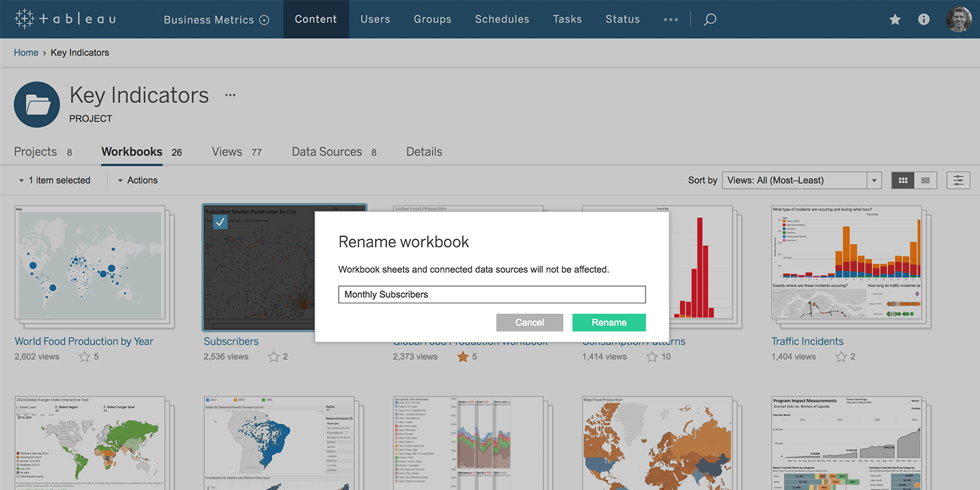Image resolution: width=980 pixels, height=490 pixels.
Task: Open the Actions dropdown menu
Action: pos(138,180)
